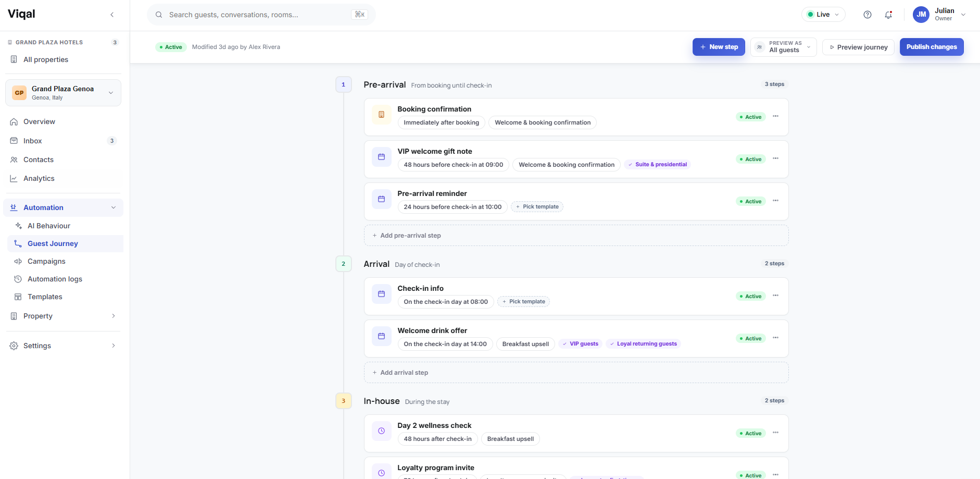The image size is (980, 479).
Task: Open the help question-mark icon
Action: (868, 15)
